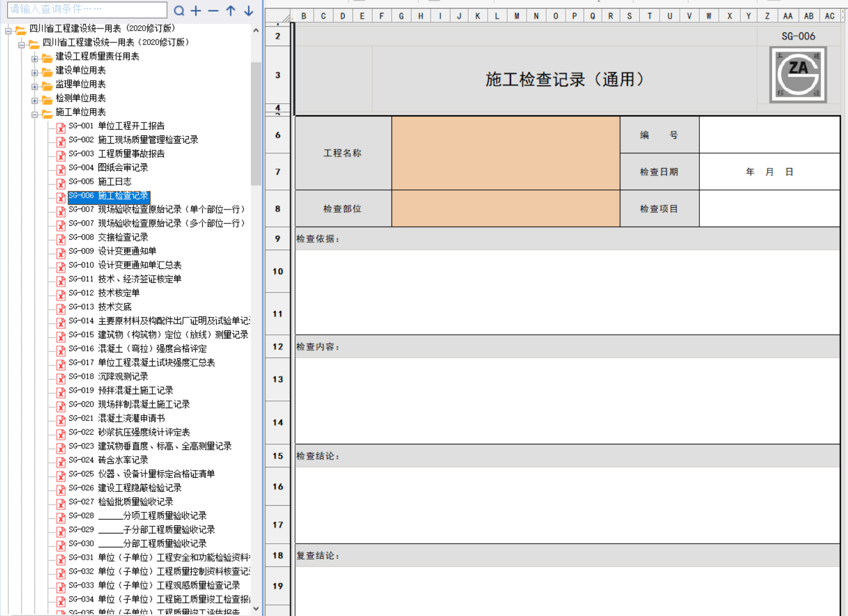
Task: Click the select-all corner of the sheet
Action: 278,17
